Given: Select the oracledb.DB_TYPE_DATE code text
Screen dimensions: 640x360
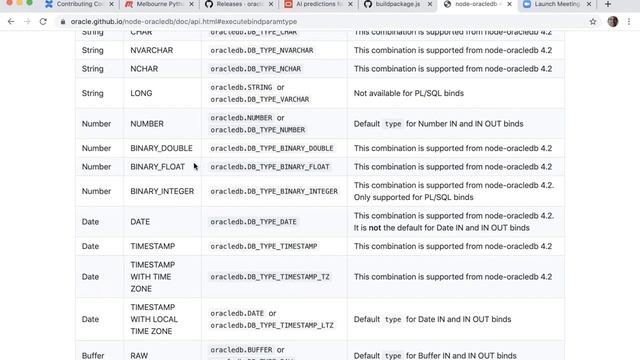Looking at the screenshot, I should click(x=253, y=222).
